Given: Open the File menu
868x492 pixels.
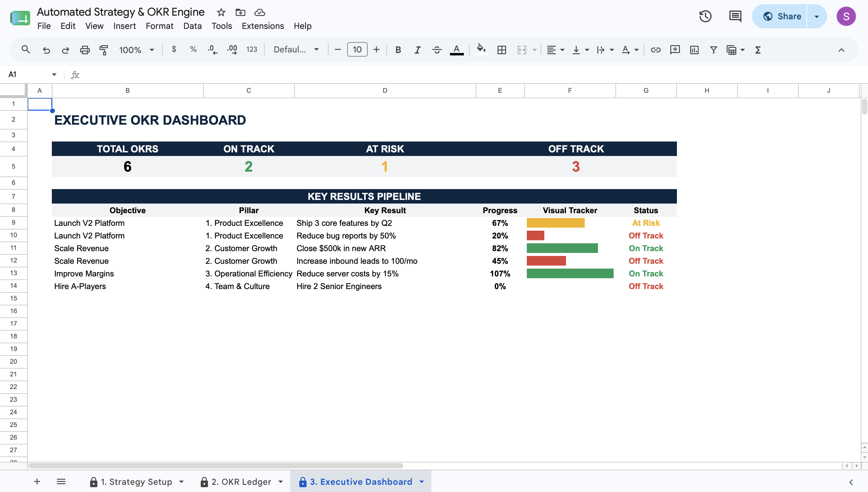Looking at the screenshot, I should [x=44, y=26].
